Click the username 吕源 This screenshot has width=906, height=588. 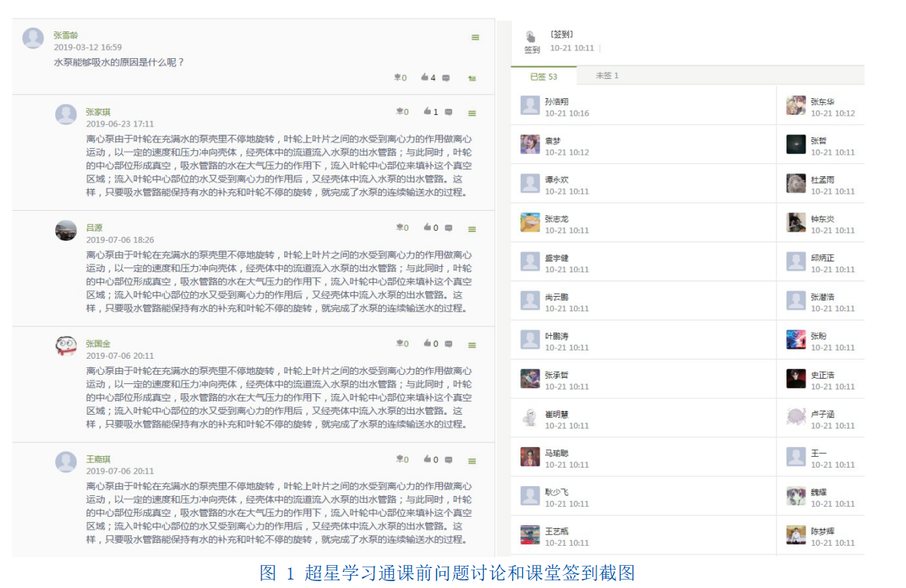tap(94, 228)
